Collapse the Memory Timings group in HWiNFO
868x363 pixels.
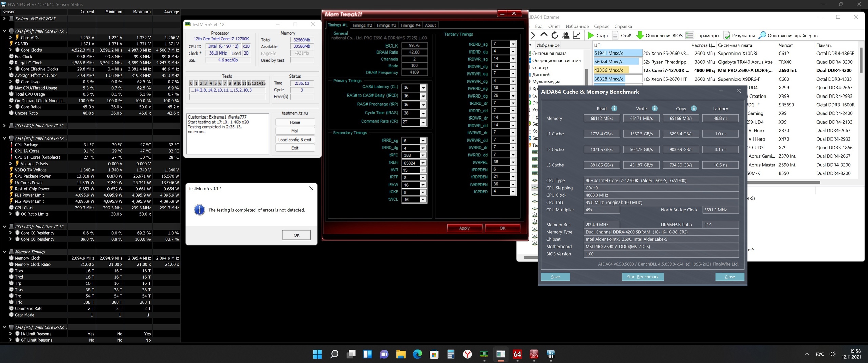4,252
